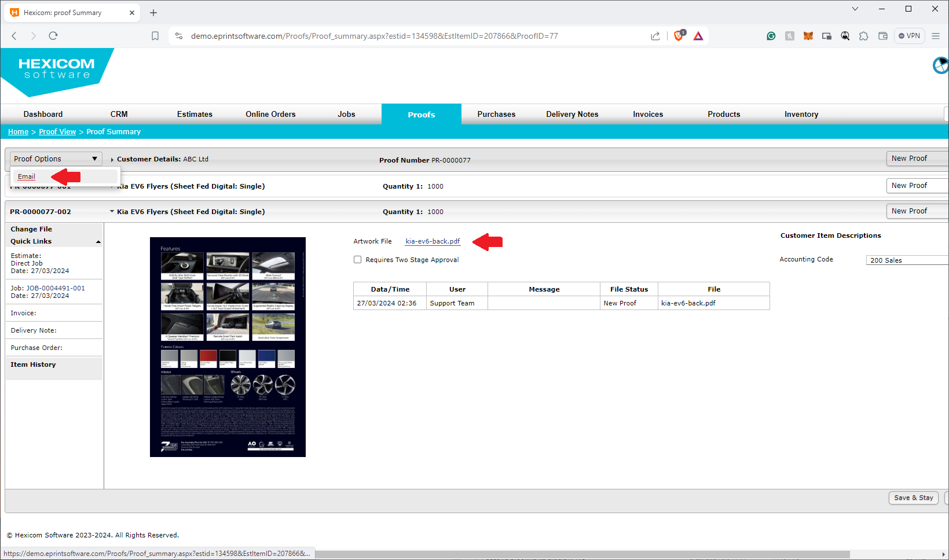
Task: Open Products menu
Action: tap(724, 115)
